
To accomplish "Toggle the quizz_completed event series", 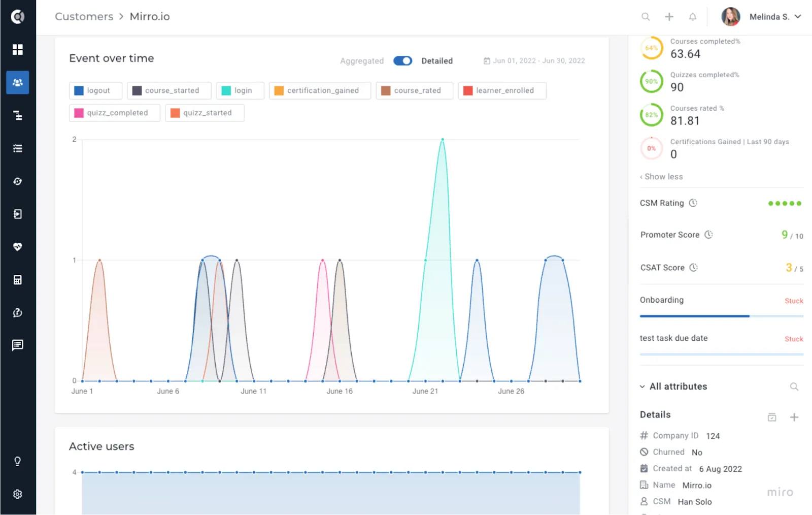I will (x=115, y=113).
